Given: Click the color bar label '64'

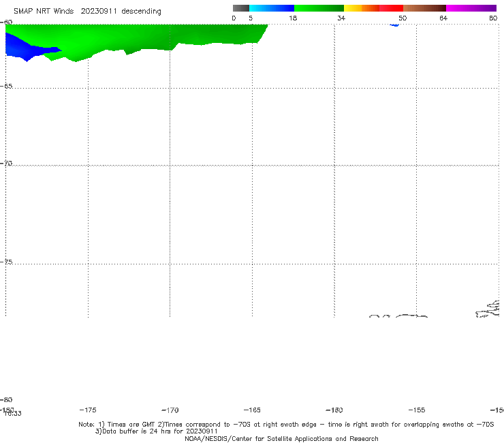Looking at the screenshot, I should 443,18.
